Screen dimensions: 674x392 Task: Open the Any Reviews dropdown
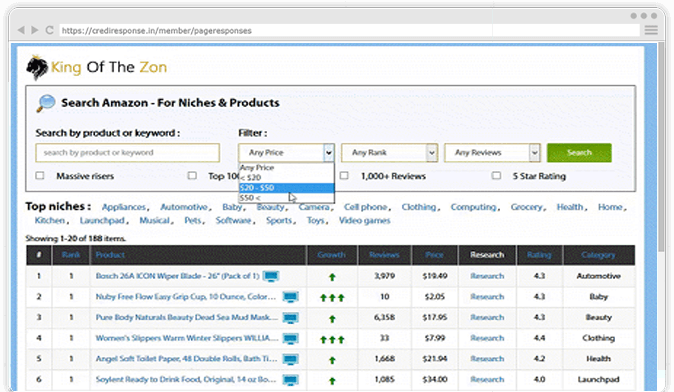click(492, 153)
